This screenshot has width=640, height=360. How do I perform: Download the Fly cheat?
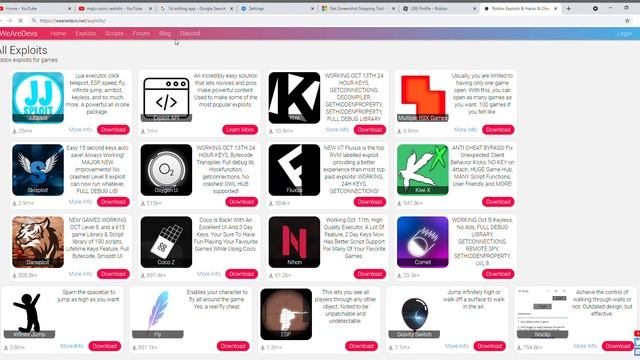(x=233, y=346)
